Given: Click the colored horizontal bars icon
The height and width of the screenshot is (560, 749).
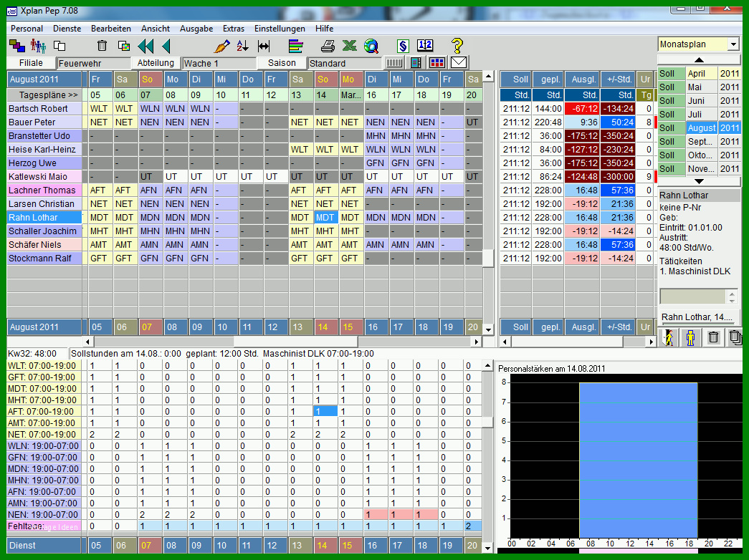Looking at the screenshot, I should click(x=296, y=46).
